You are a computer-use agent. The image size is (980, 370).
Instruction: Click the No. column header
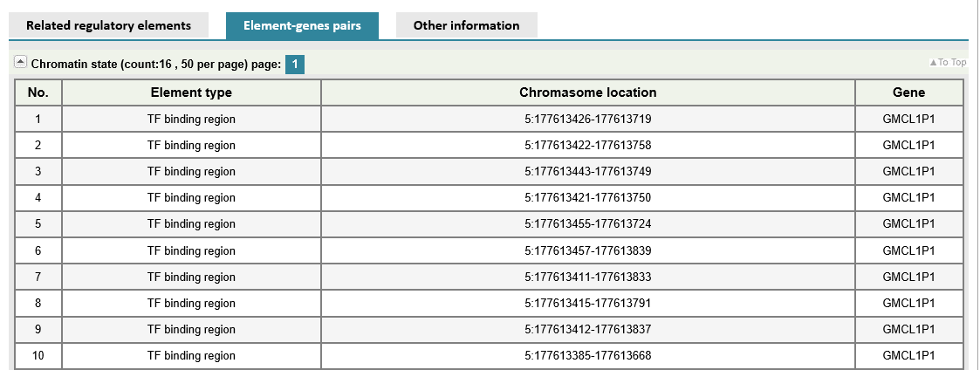click(38, 92)
